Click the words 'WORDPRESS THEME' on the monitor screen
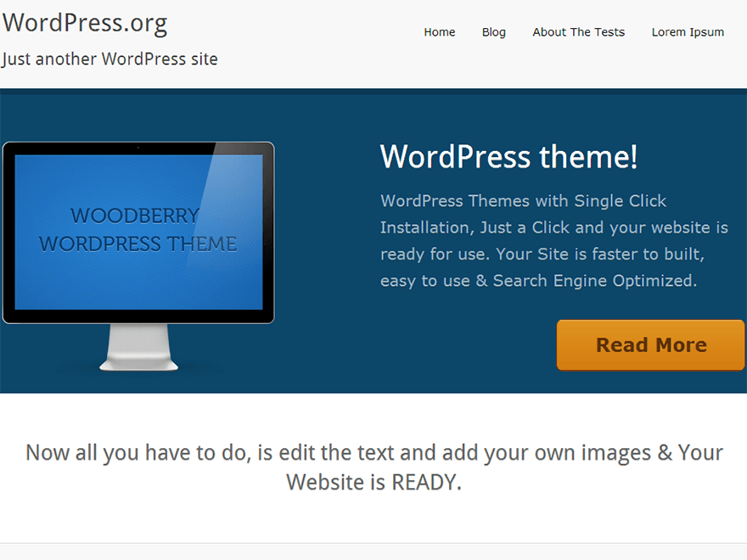747x560 pixels. point(138,244)
